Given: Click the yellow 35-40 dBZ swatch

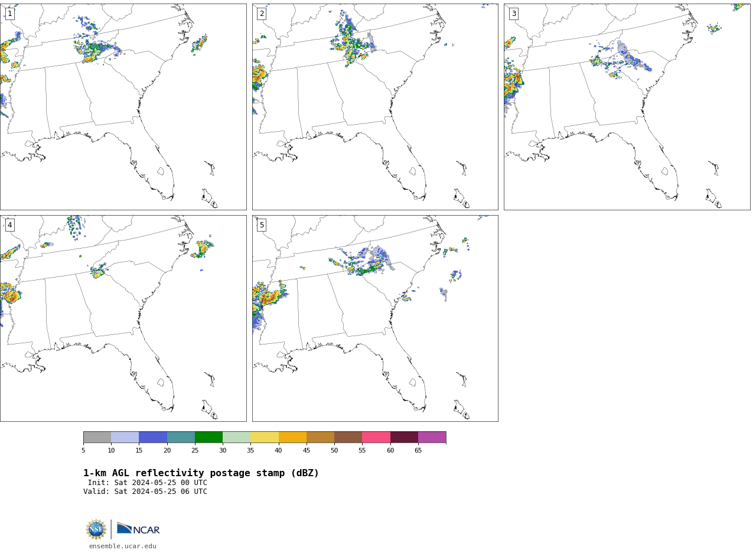Looking at the screenshot, I should [265, 437].
